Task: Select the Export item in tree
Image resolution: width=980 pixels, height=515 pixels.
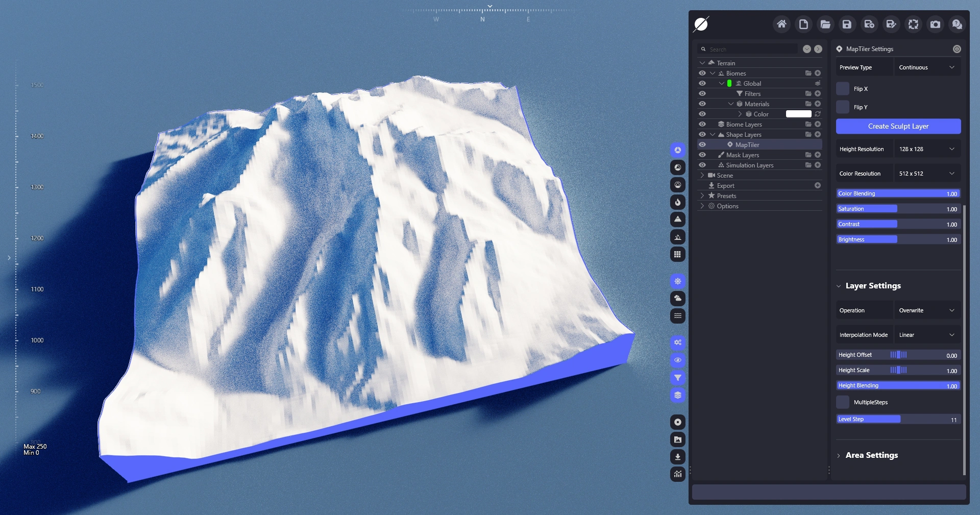Action: 725,186
